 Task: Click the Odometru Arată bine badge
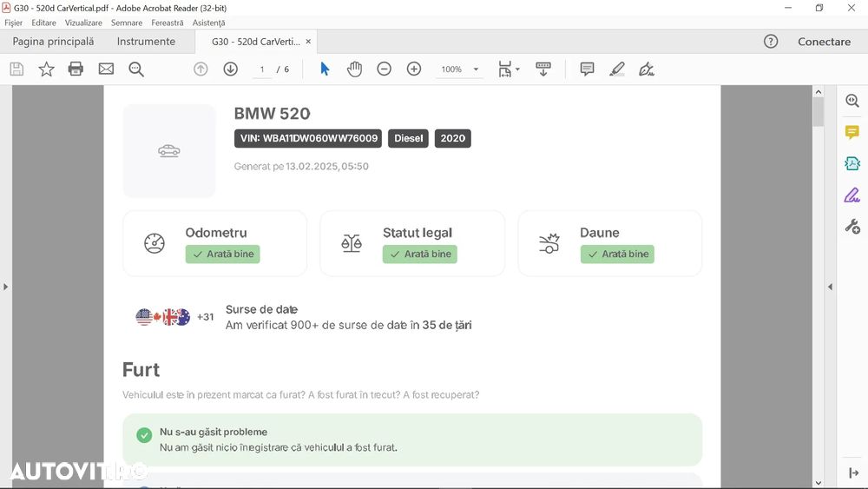(x=222, y=254)
